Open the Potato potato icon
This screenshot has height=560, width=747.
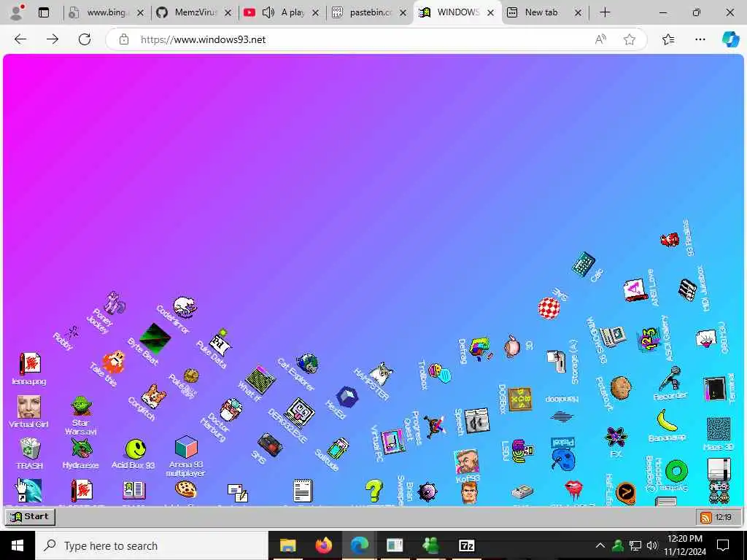coord(621,387)
